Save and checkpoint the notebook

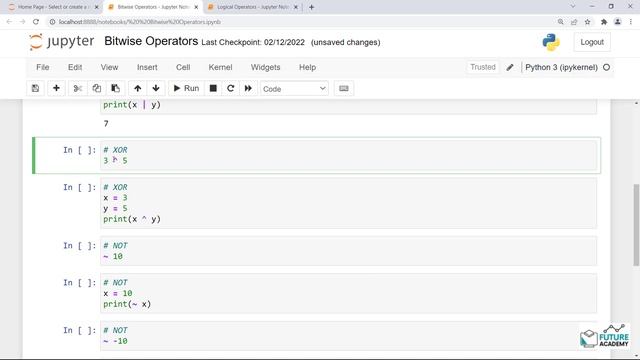click(x=36, y=89)
